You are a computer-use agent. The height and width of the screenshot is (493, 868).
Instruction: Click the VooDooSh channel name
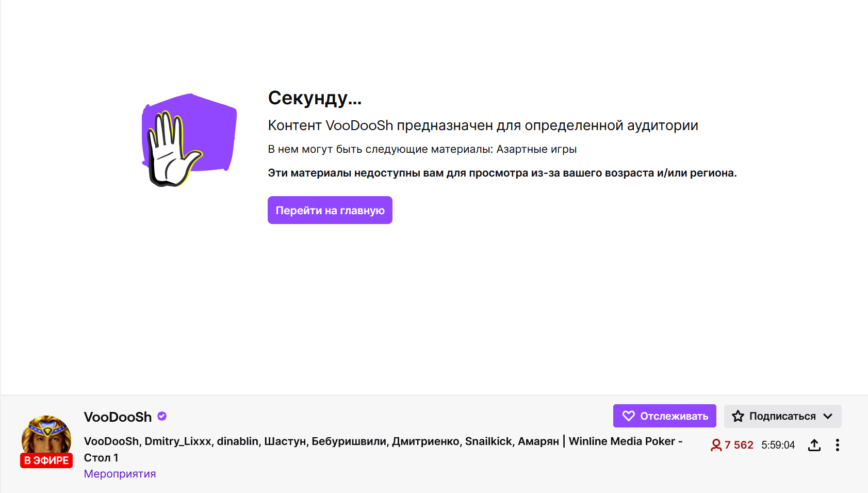click(118, 417)
